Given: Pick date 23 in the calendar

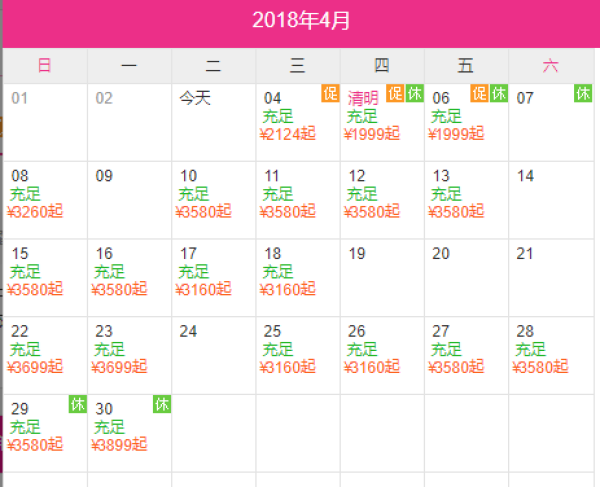Looking at the screenshot, I should tap(129, 355).
